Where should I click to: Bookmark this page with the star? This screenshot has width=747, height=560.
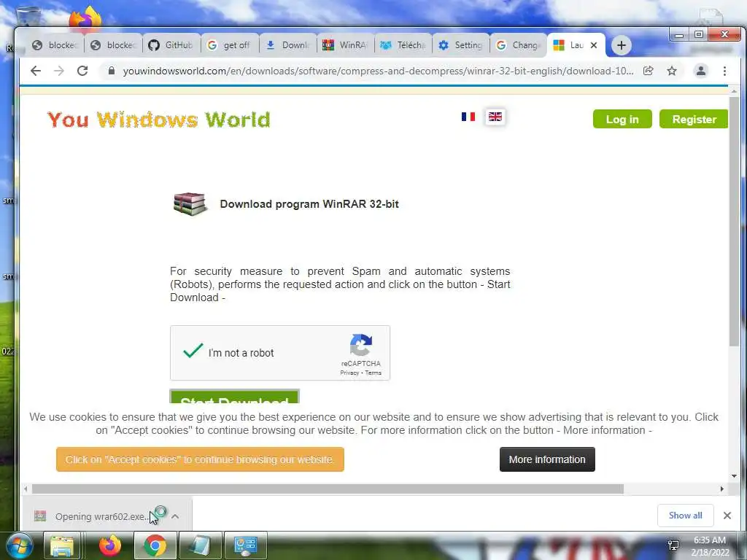coord(672,71)
